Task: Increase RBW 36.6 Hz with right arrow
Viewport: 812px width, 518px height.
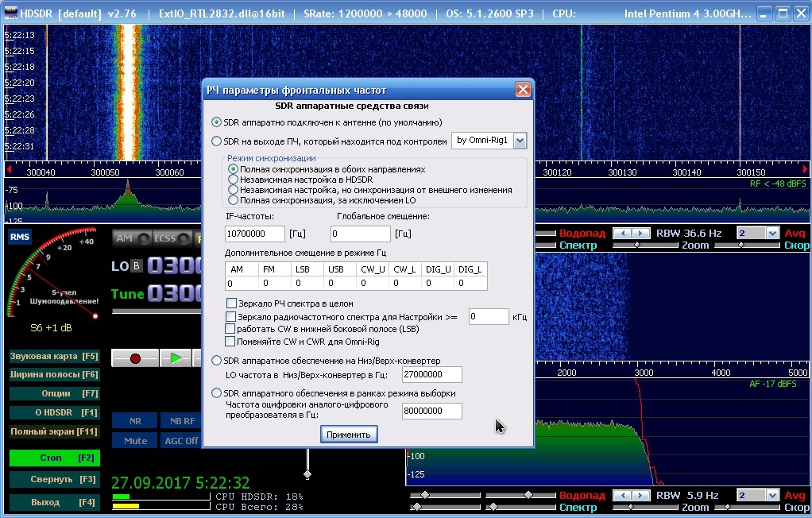Action: (640, 233)
